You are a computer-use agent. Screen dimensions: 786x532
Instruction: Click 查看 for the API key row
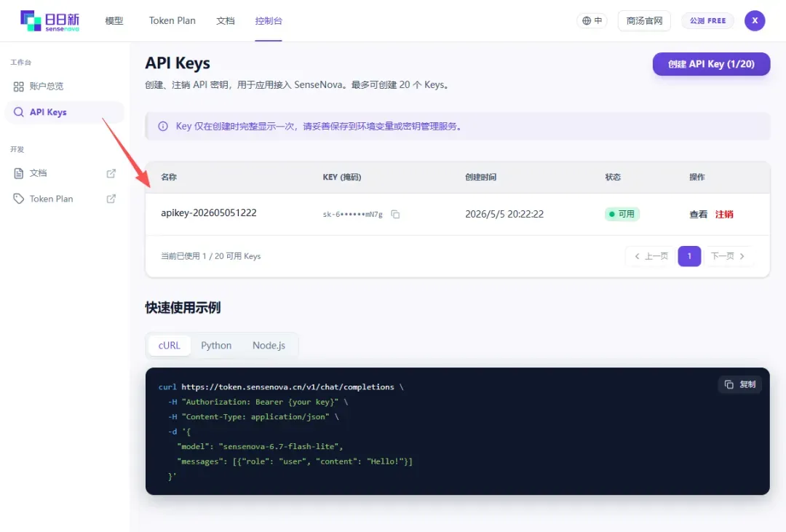point(698,214)
